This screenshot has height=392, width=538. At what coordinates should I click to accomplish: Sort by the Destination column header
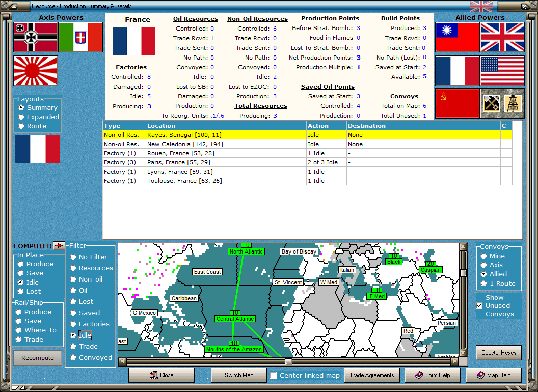click(x=423, y=126)
